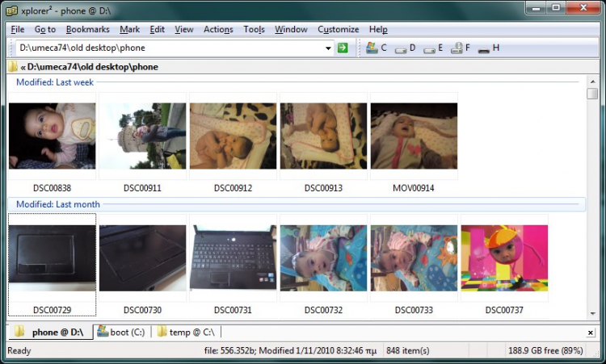Open drive H from drive bar
This screenshot has height=364, width=606.
(x=489, y=48)
